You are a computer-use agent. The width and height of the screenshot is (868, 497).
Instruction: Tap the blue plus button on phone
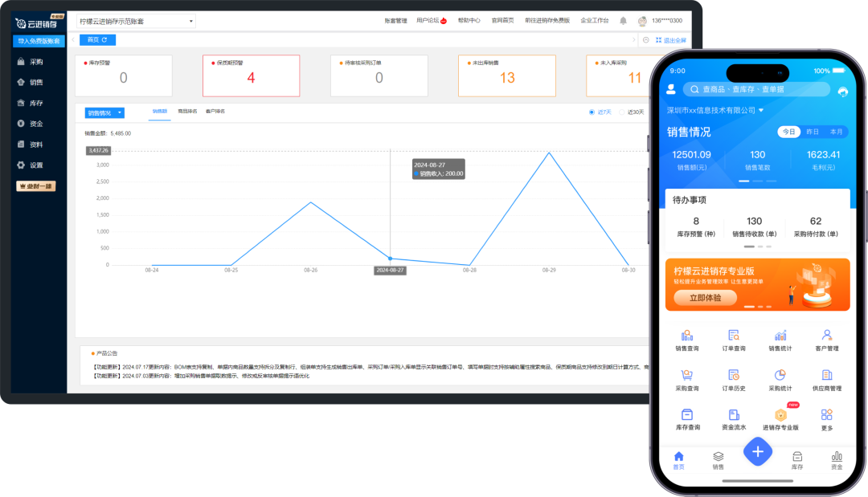pyautogui.click(x=757, y=452)
